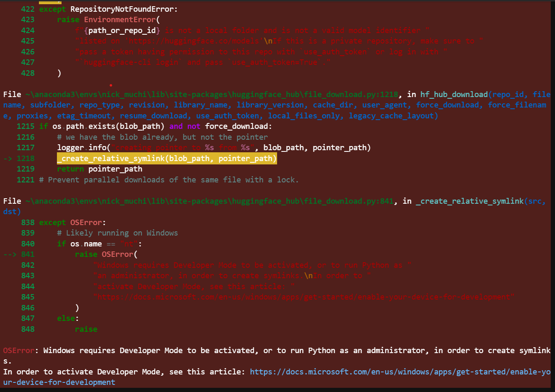
Task: Click the highlighted _create_relative_symlink call line
Action: click(x=167, y=159)
